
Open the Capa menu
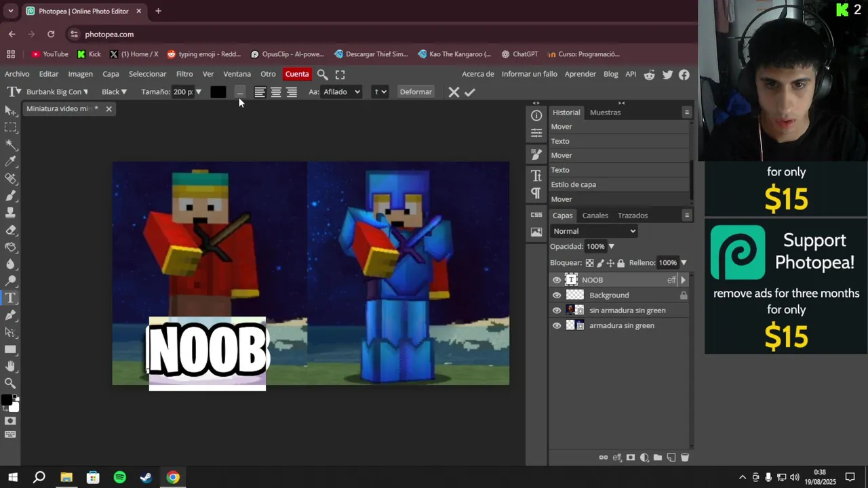pyautogui.click(x=111, y=74)
